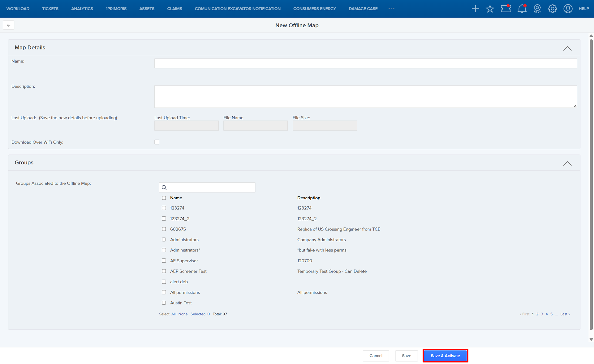Viewport: 594px width, 364px height.
Task: Click Save & Activate button
Action: pyautogui.click(x=445, y=356)
